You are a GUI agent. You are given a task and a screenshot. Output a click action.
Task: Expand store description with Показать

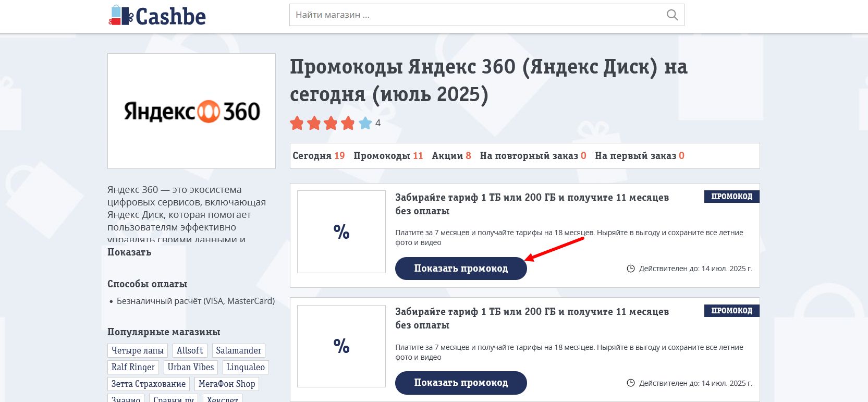click(x=129, y=252)
